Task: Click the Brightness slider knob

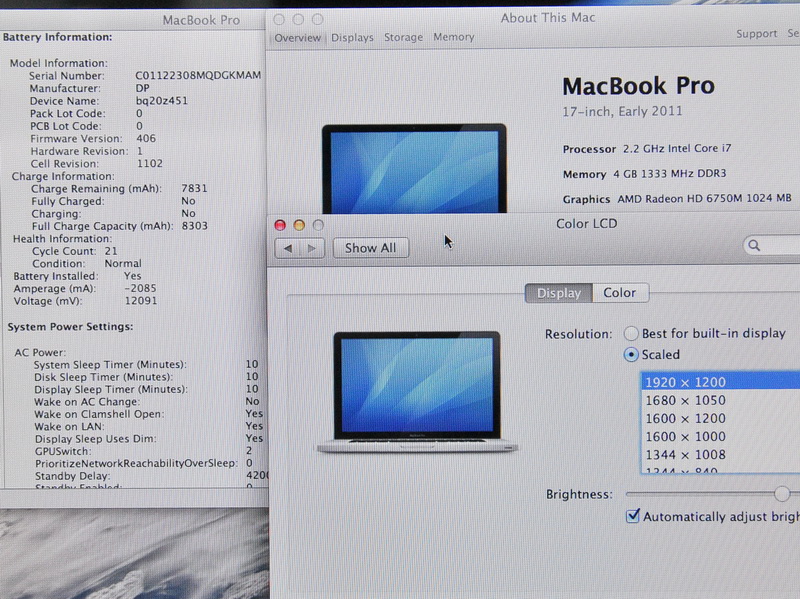Action: [782, 494]
